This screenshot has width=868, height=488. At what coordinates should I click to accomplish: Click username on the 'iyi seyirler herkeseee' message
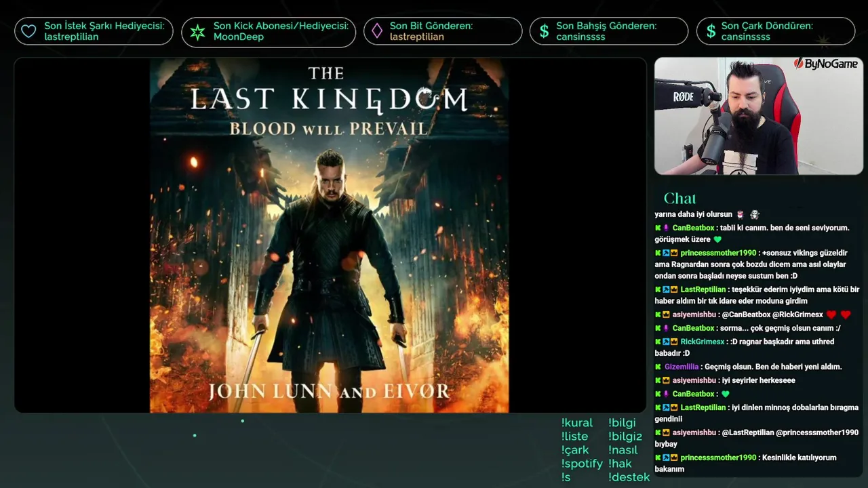click(x=694, y=380)
